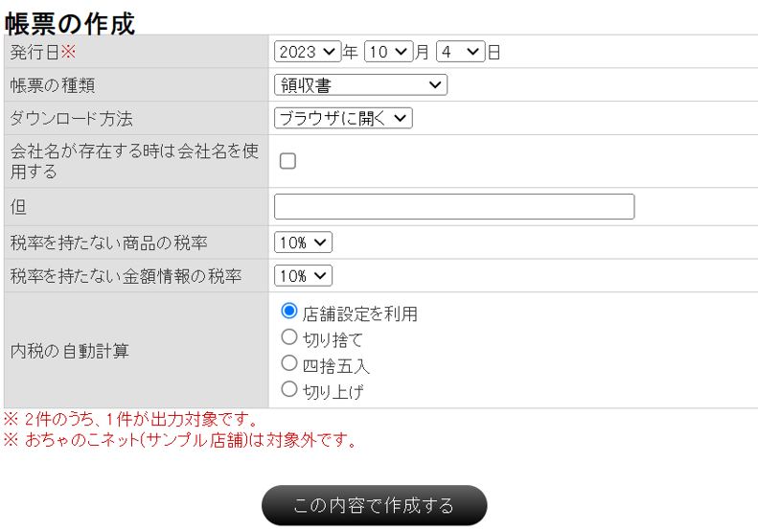This screenshot has height=532, width=758.
Task: Open the ダウンロード方法 dropdown
Action: click(343, 118)
